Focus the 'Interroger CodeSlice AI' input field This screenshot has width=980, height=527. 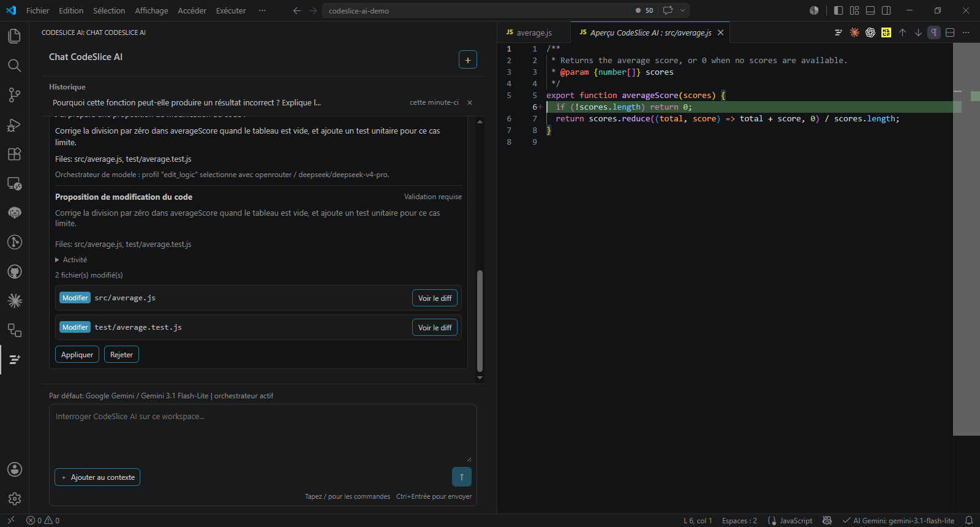tap(263, 434)
